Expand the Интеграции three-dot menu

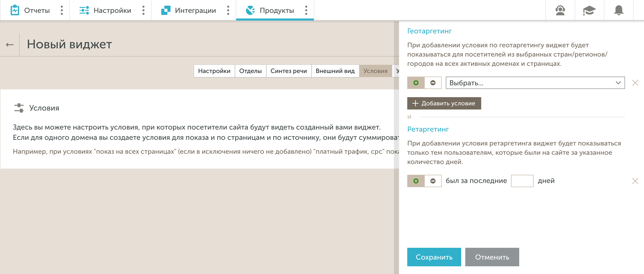(228, 11)
